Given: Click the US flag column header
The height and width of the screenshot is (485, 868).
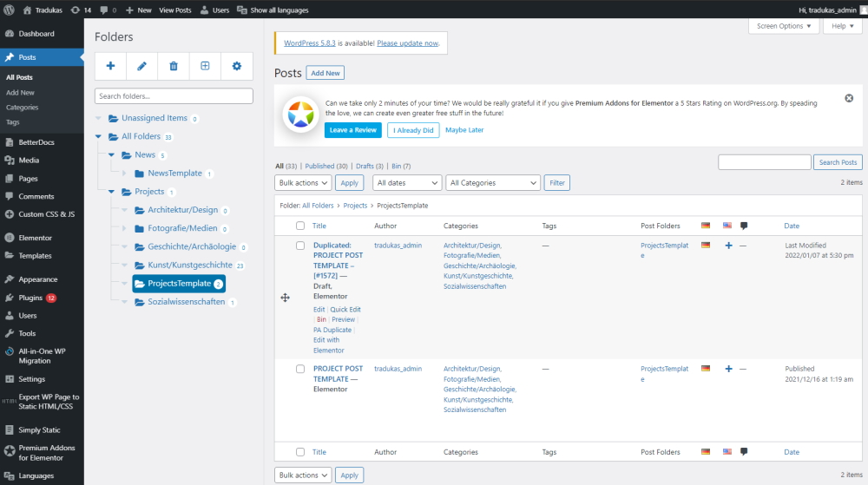Looking at the screenshot, I should [x=727, y=226].
